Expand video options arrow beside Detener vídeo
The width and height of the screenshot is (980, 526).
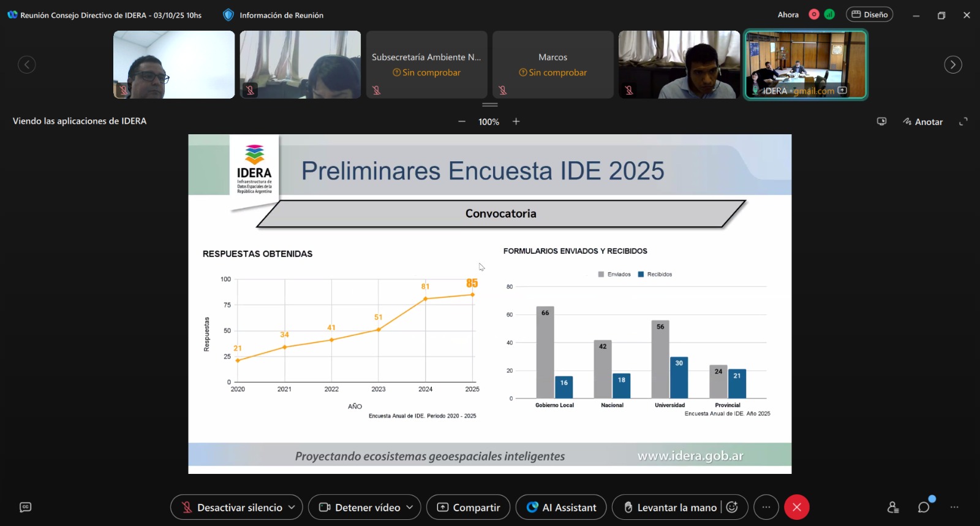pos(410,507)
